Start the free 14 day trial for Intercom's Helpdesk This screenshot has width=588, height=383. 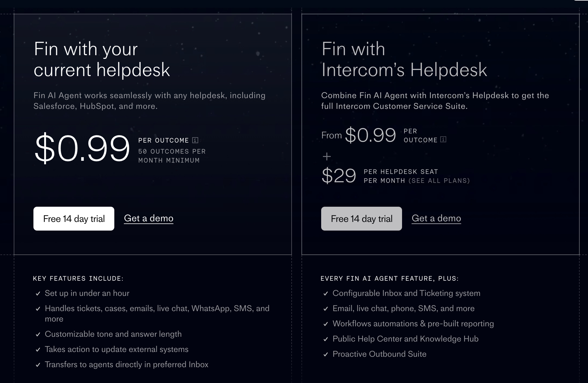coord(361,219)
